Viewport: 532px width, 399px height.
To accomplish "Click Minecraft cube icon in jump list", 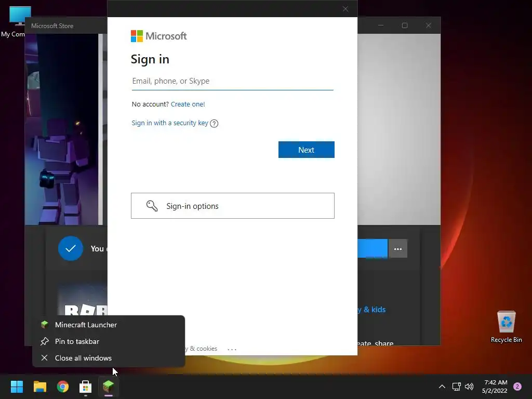I will click(45, 325).
